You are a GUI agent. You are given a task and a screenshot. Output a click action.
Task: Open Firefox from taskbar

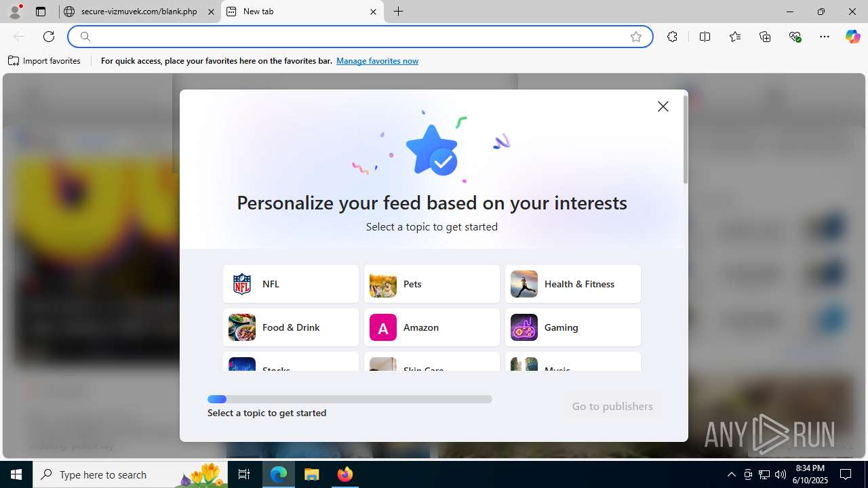click(345, 474)
